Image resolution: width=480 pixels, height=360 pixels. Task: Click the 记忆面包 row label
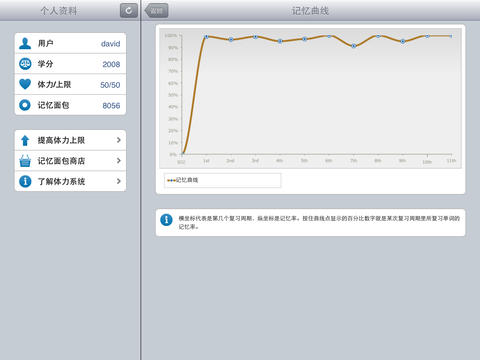pos(53,105)
